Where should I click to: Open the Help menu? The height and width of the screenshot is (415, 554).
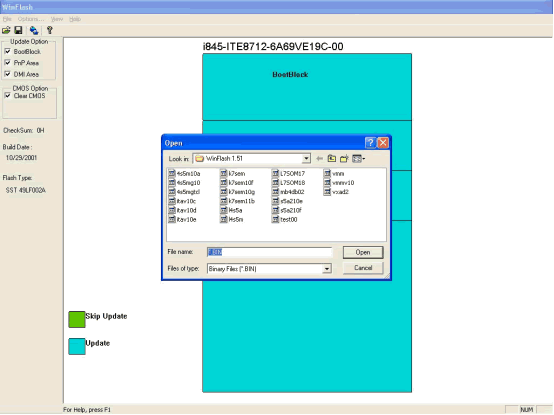pos(75,19)
